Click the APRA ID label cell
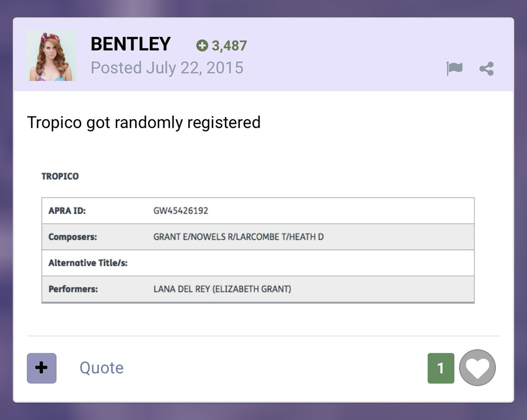 pyautogui.click(x=67, y=211)
